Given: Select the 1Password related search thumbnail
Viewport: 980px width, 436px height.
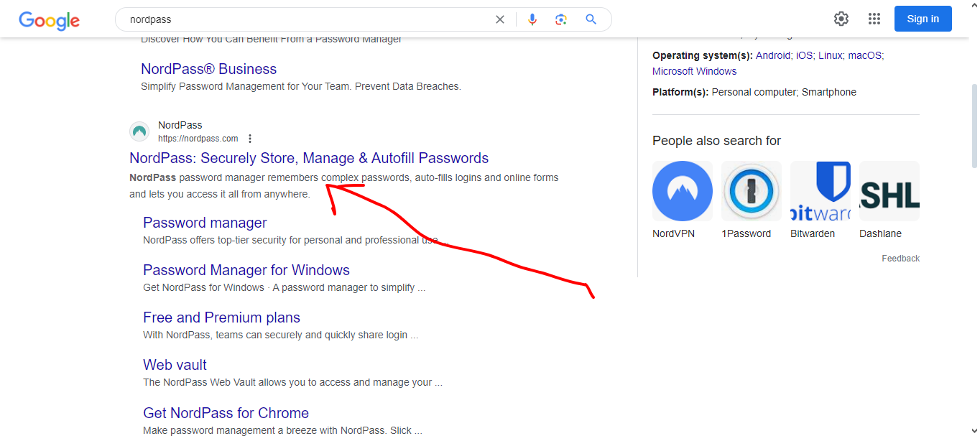Looking at the screenshot, I should (x=751, y=191).
